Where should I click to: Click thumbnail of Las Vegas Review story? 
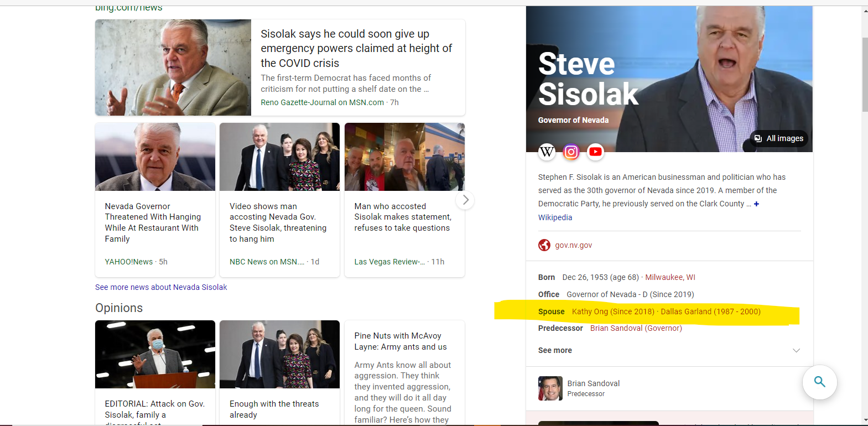point(404,157)
